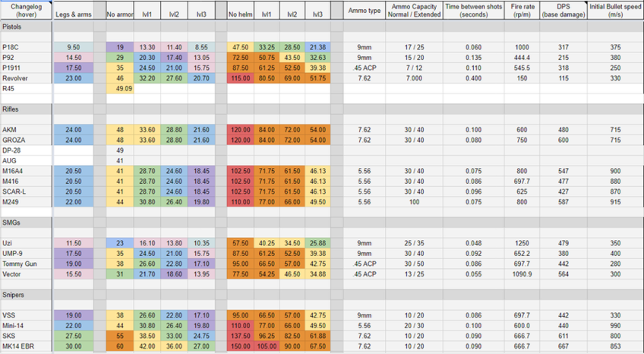This screenshot has height=354, width=644.
Task: Select the Legs & arms column header
Action: point(74,11)
